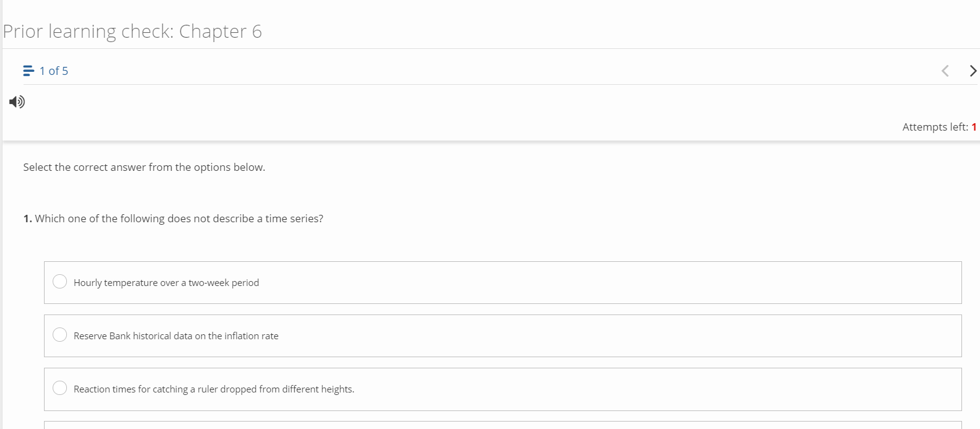
Task: Click the "Prior learning check: Chapter 6" heading
Action: 132,32
